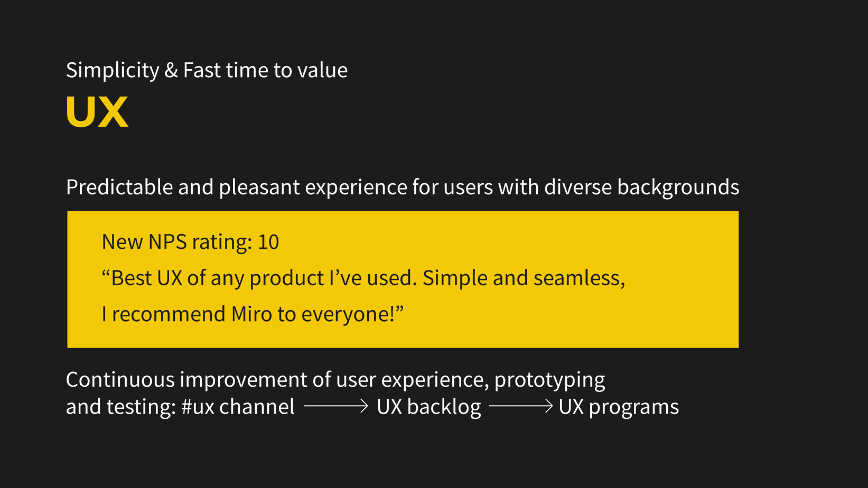The image size is (868, 488).
Task: Click the 'and testing:' text
Action: pyautogui.click(x=120, y=407)
